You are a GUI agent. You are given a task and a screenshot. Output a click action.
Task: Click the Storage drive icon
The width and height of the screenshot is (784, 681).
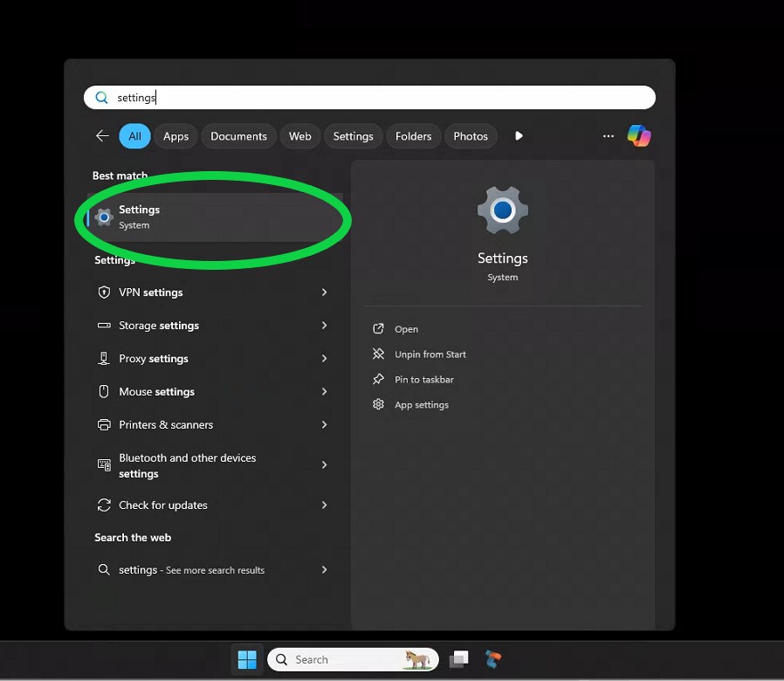click(x=104, y=326)
